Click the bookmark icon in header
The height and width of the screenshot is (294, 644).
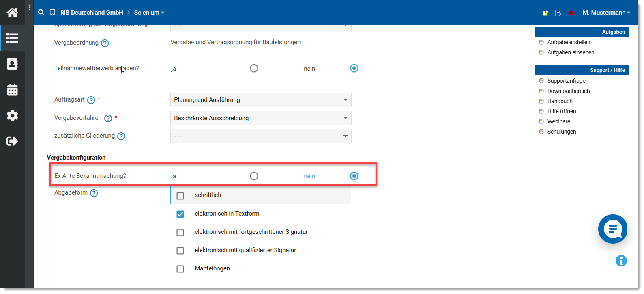[x=52, y=13]
